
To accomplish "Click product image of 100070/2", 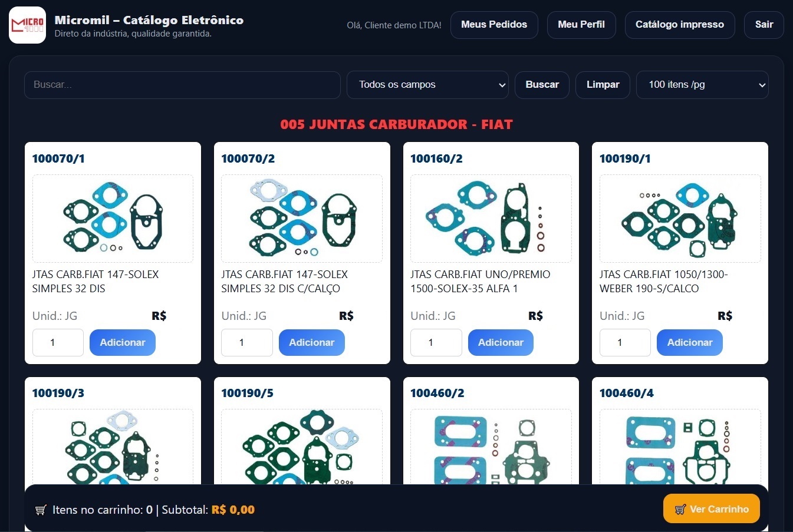I will coord(302,219).
